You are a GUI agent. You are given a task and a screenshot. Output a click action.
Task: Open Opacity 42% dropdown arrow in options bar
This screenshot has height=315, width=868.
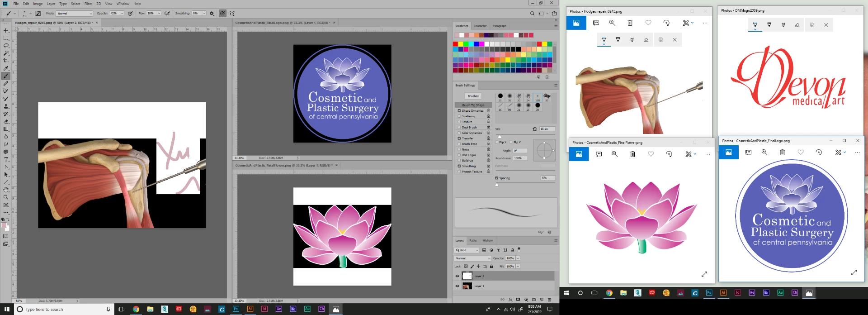coord(122,14)
